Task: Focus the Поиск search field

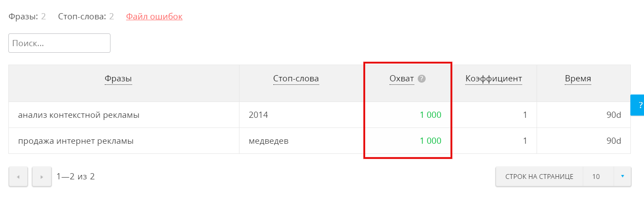Action: (x=59, y=43)
